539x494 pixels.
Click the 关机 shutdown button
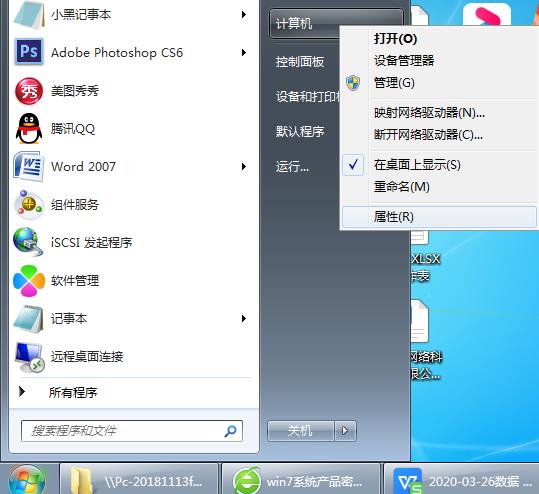301,430
